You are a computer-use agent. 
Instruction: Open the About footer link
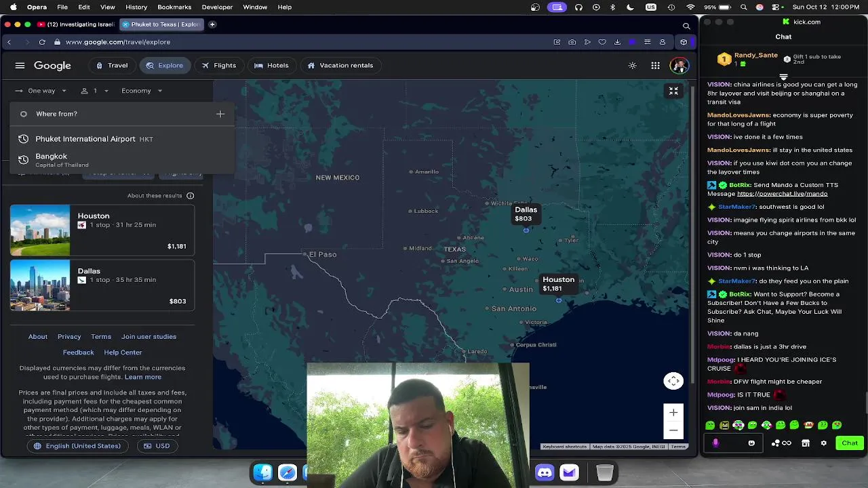point(38,337)
